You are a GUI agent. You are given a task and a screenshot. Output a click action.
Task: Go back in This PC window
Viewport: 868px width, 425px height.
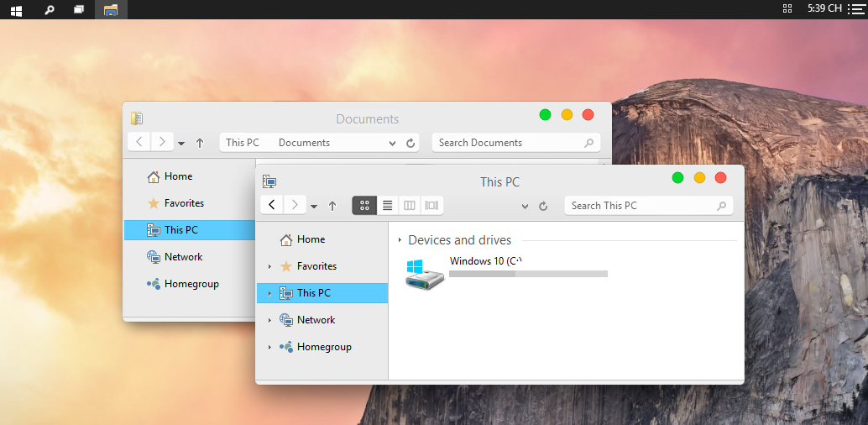pos(272,205)
